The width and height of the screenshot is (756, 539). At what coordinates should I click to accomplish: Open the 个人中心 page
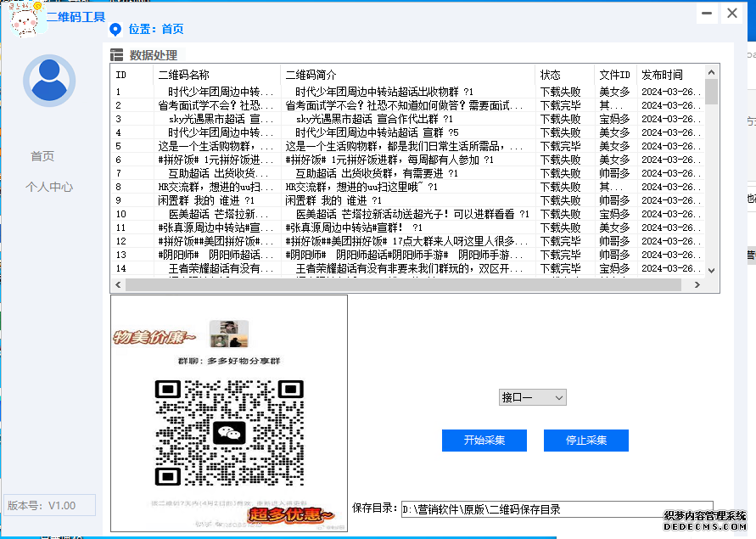click(x=48, y=186)
